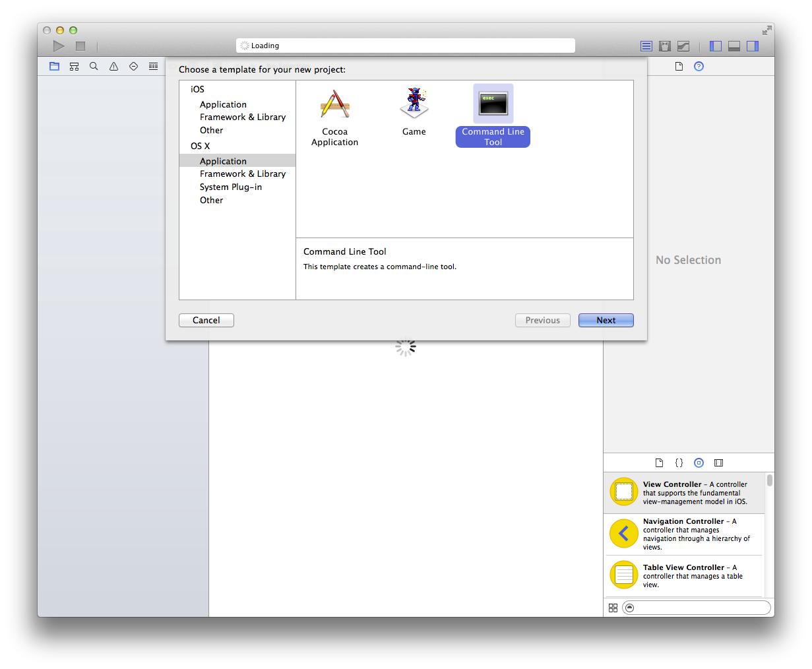Click the Next button
The width and height of the screenshot is (812, 669).
coord(606,320)
